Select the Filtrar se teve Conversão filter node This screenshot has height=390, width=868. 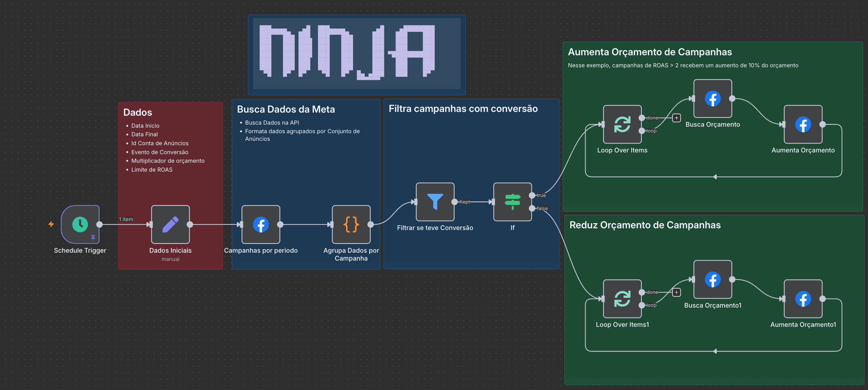[435, 202]
